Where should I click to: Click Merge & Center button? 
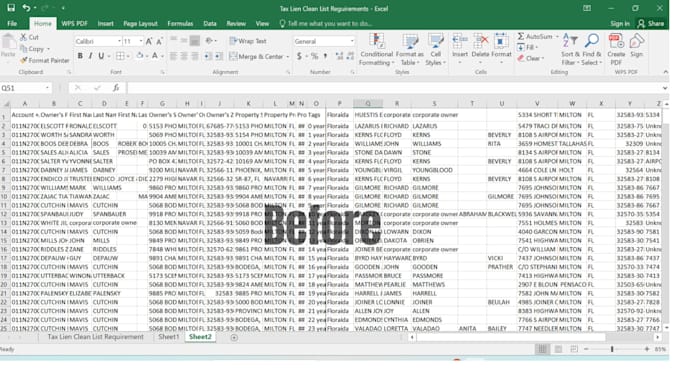point(256,56)
